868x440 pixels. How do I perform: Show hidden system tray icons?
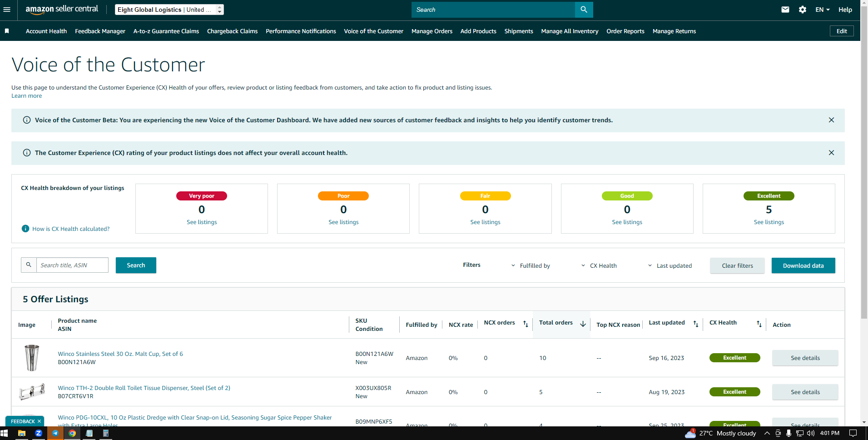tap(767, 433)
